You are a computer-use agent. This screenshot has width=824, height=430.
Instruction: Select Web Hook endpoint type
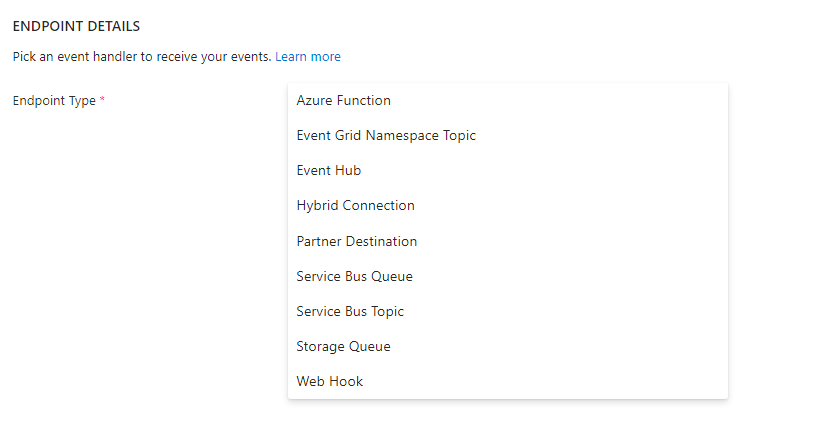(x=508, y=382)
